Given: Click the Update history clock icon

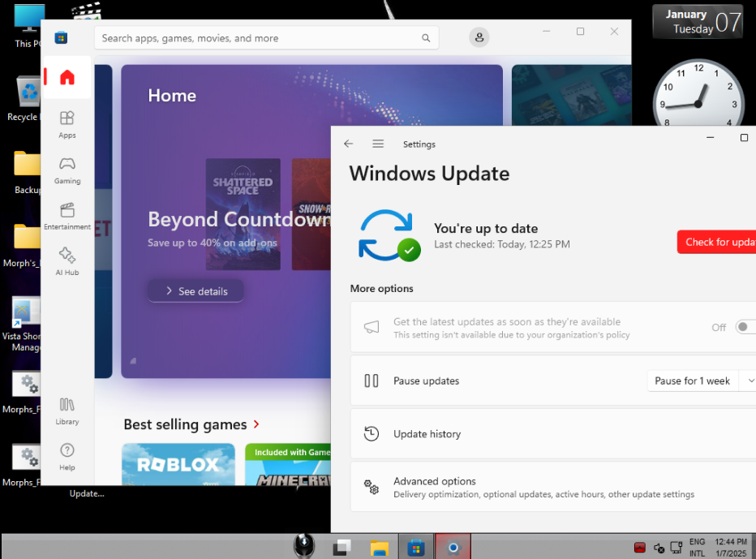Looking at the screenshot, I should pyautogui.click(x=372, y=434).
